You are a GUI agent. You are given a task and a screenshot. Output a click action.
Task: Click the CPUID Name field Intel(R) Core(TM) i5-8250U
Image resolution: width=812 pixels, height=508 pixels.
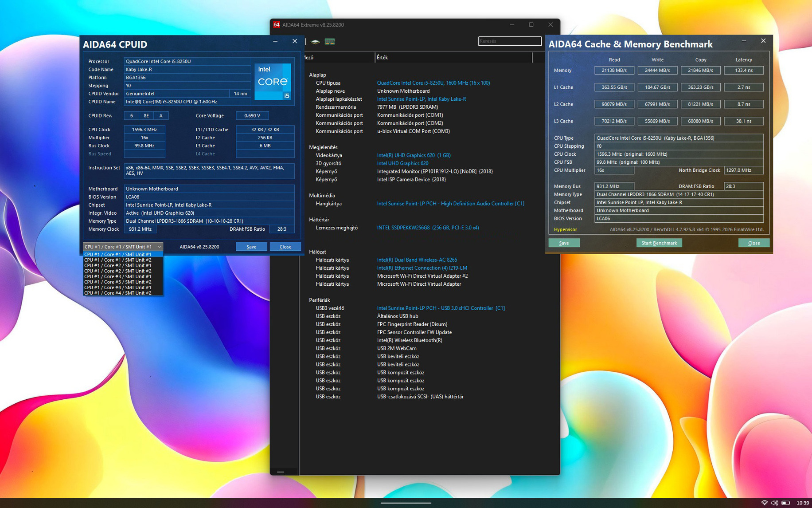(187, 102)
